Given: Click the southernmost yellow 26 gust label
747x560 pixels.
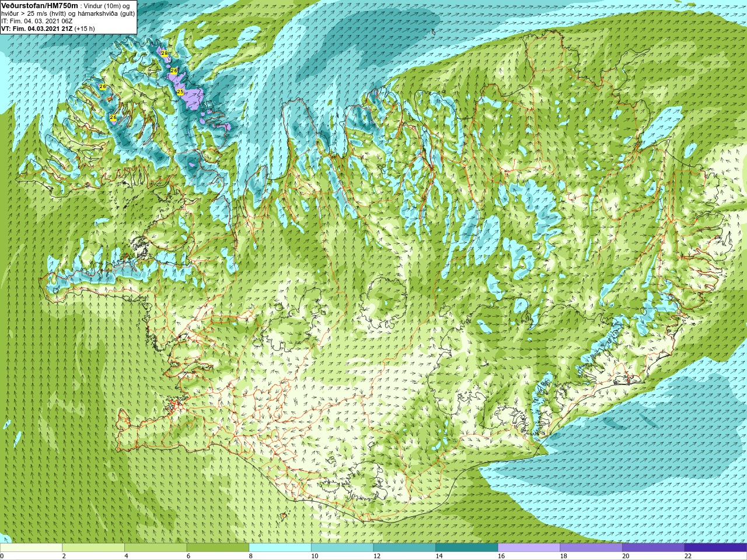Looking at the screenshot, I should [x=113, y=117].
